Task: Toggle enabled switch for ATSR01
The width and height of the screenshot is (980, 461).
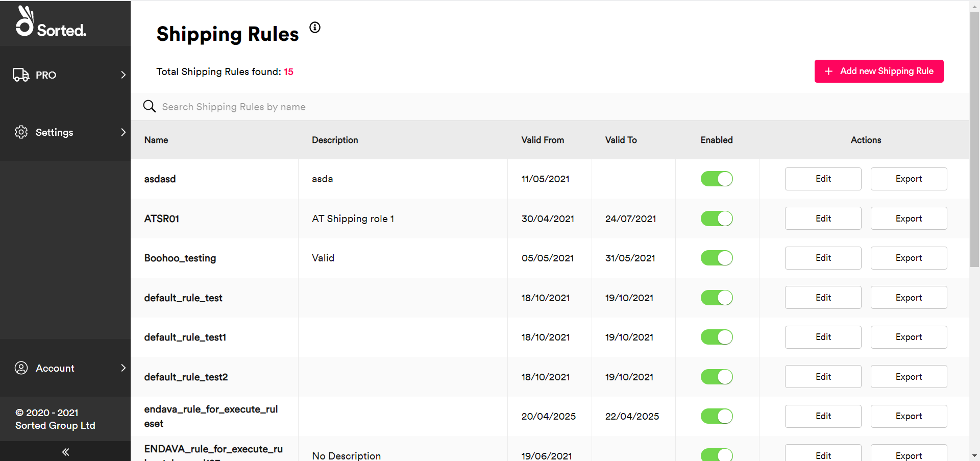Action: (717, 219)
